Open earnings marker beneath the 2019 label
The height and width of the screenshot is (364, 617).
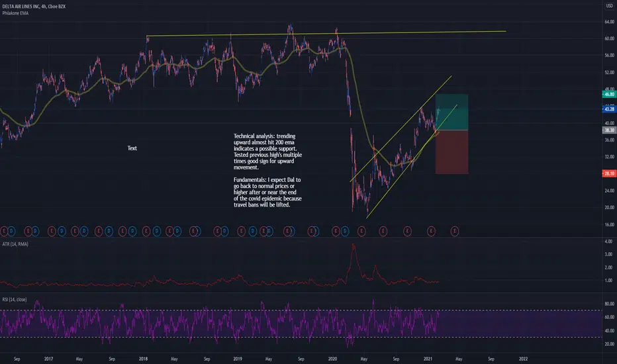241,231
